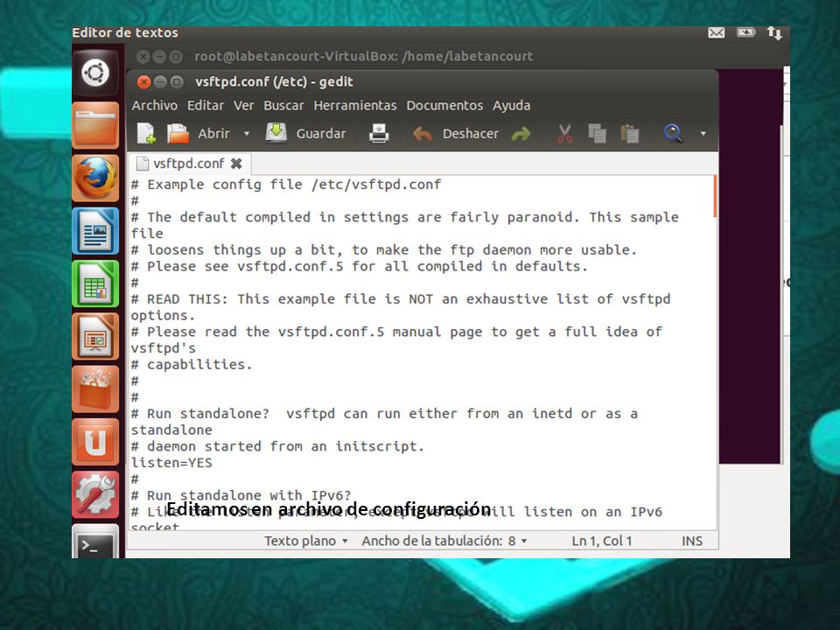This screenshot has height=630, width=840.
Task: Click the Abrir folder icon in gedit toolbar
Action: (178, 133)
